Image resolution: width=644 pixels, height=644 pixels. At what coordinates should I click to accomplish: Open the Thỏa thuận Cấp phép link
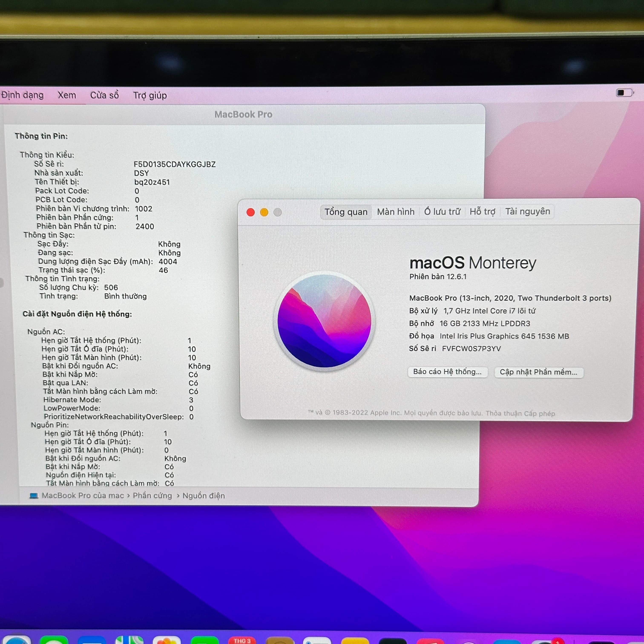[520, 413]
